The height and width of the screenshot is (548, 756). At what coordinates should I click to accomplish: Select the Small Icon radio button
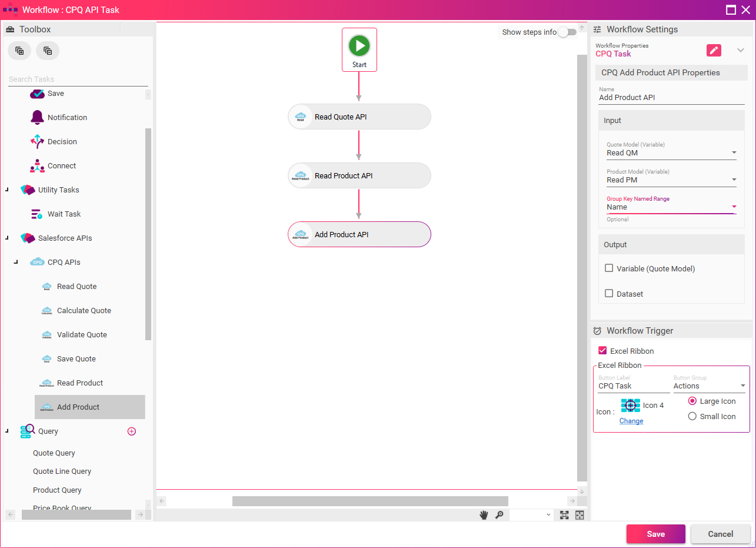pos(692,416)
